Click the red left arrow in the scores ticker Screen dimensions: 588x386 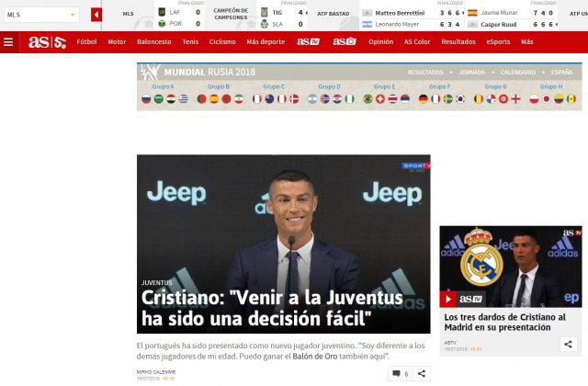(96, 15)
